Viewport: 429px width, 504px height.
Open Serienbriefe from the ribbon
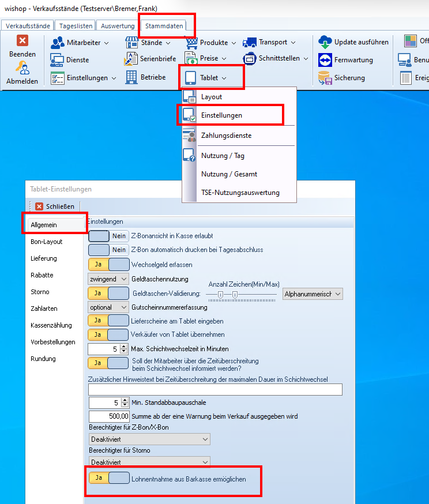click(x=131, y=59)
